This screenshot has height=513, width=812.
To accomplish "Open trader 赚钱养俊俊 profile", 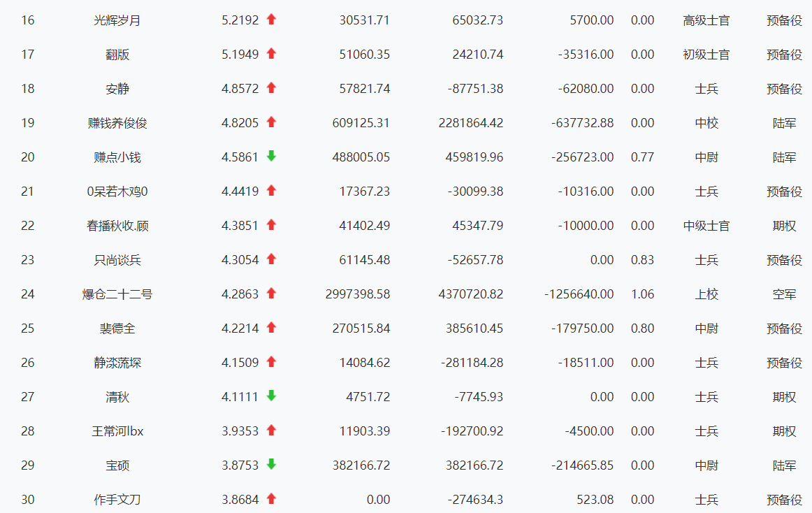I will point(117,123).
